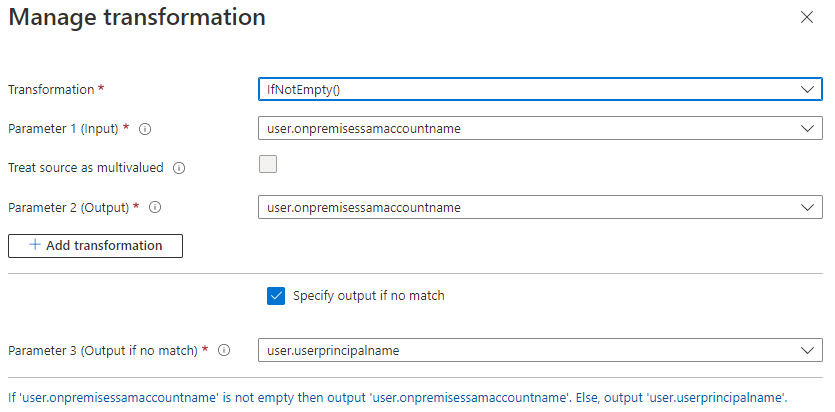This screenshot has height=412, width=835.
Task: Uncheck Specify output if no match
Action: point(276,295)
